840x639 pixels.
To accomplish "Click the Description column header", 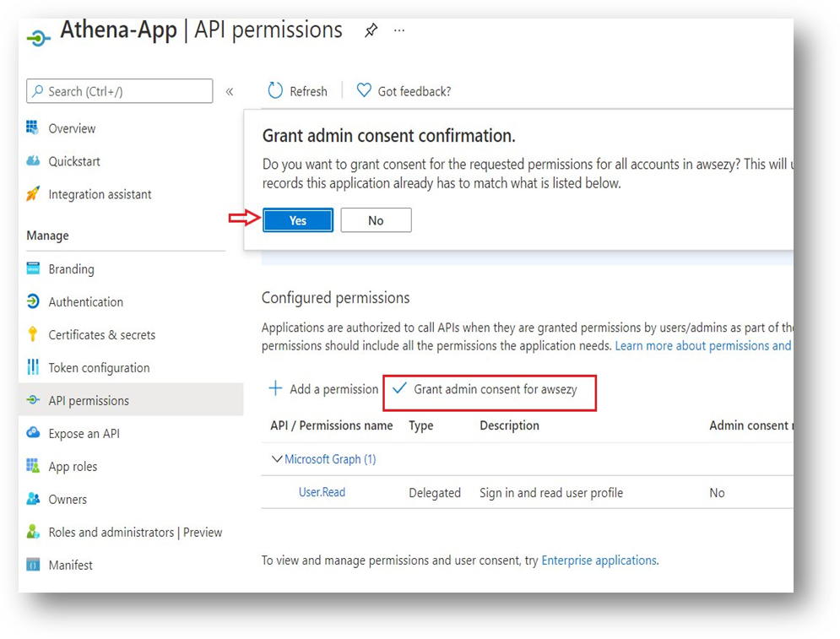I will (509, 425).
